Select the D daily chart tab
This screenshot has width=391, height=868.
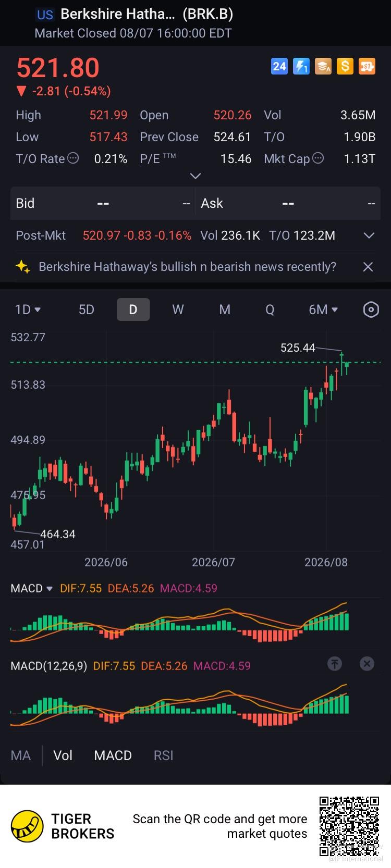coord(133,309)
